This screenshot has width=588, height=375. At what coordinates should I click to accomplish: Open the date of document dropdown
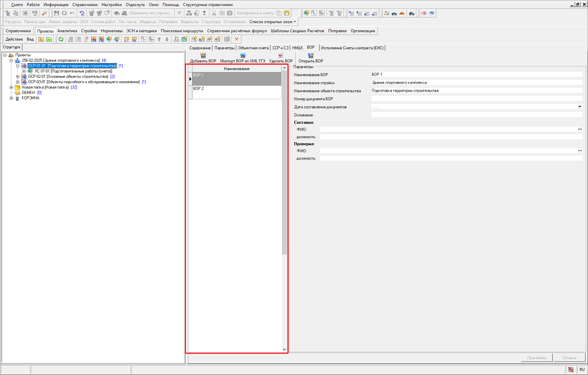click(x=580, y=107)
